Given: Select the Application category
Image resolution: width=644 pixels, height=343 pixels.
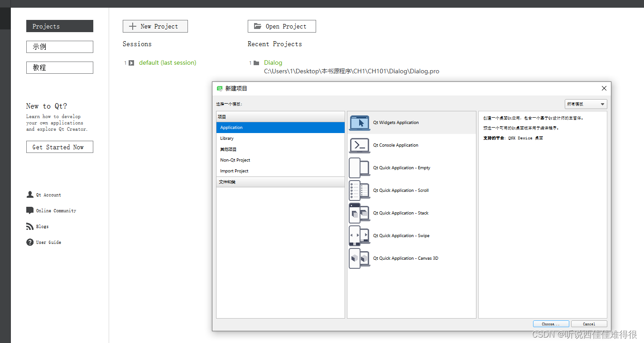Looking at the screenshot, I should click(281, 128).
